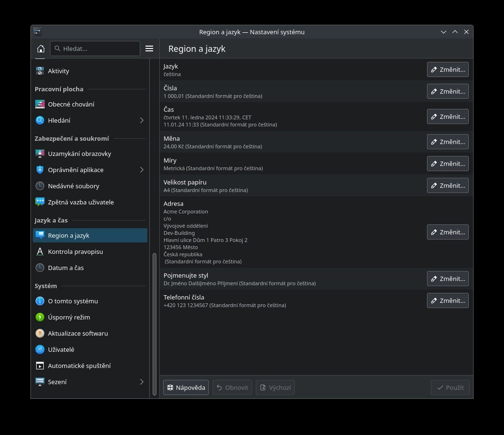Go to Datum a čas settings
504x435 pixels.
pyautogui.click(x=66, y=268)
